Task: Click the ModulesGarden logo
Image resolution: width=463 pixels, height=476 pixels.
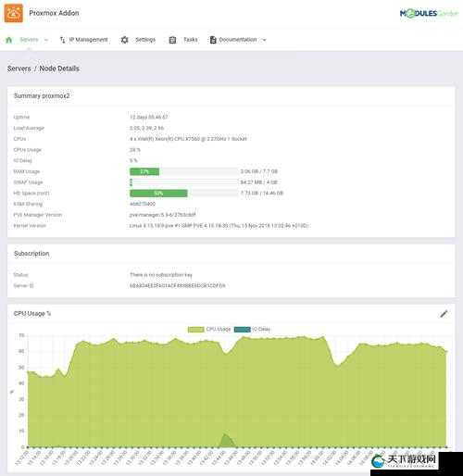Action: click(429, 13)
